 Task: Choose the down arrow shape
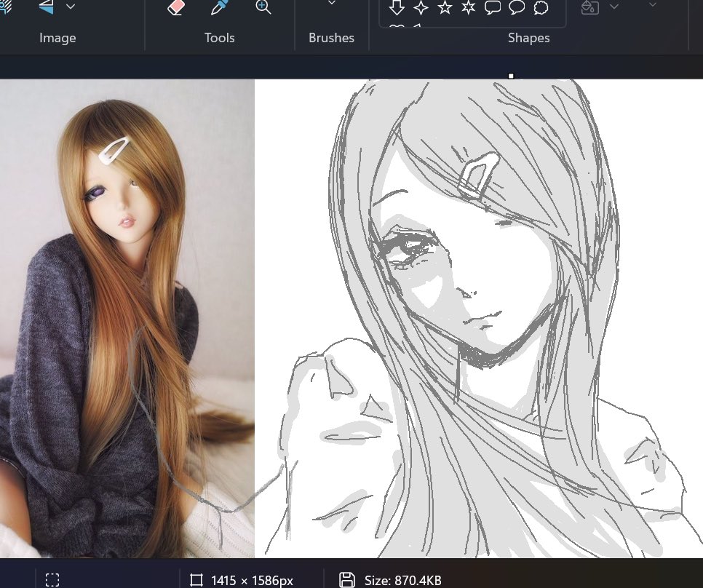point(397,7)
